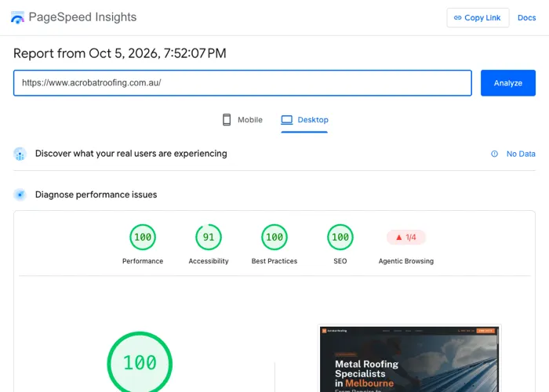Click the large 100 performance gauge
Image resolution: width=549 pixels, height=392 pixels.
tap(140, 362)
